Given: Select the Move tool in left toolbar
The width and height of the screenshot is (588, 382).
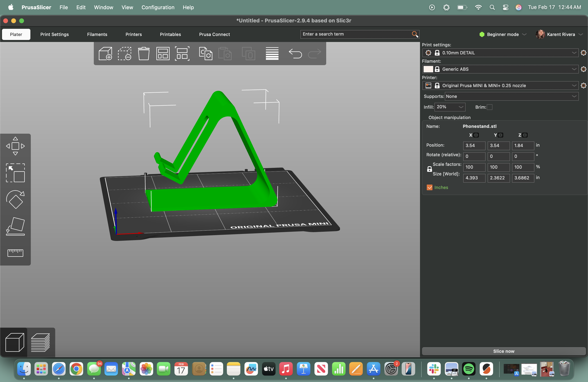Looking at the screenshot, I should [15, 146].
